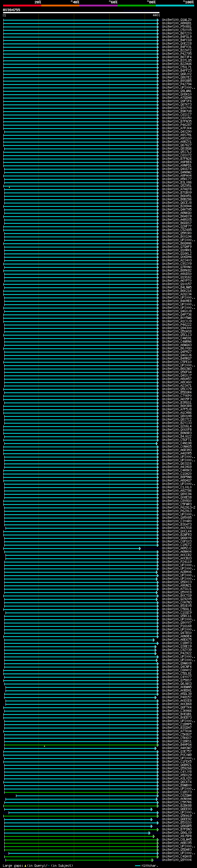197x868 pixels.
Task: Select the query name AV394755
Action: [x=11, y=10]
